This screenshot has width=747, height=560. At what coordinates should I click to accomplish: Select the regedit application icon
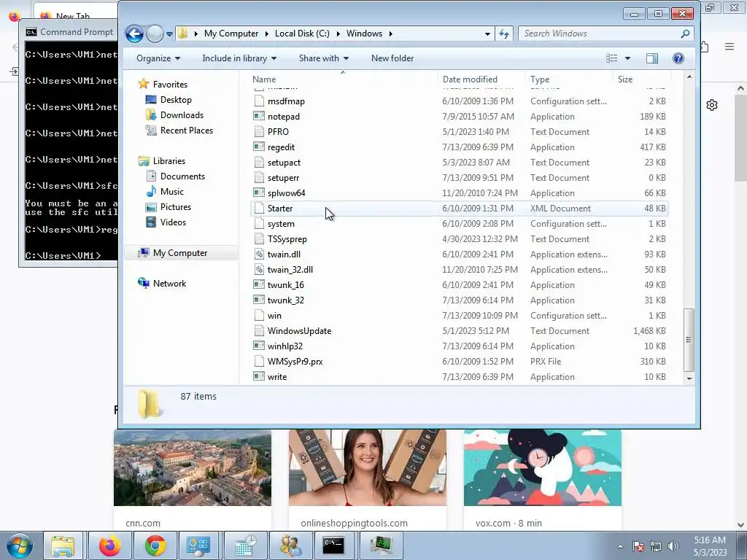[x=259, y=147]
